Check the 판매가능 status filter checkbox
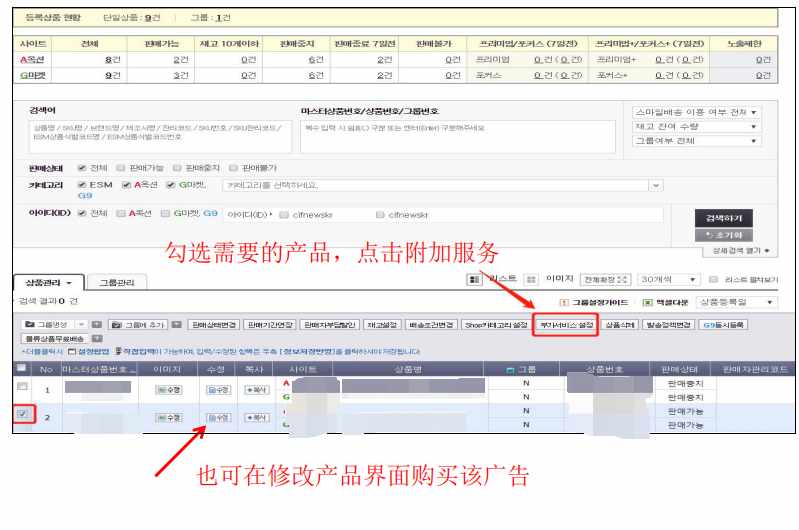 click(x=121, y=168)
